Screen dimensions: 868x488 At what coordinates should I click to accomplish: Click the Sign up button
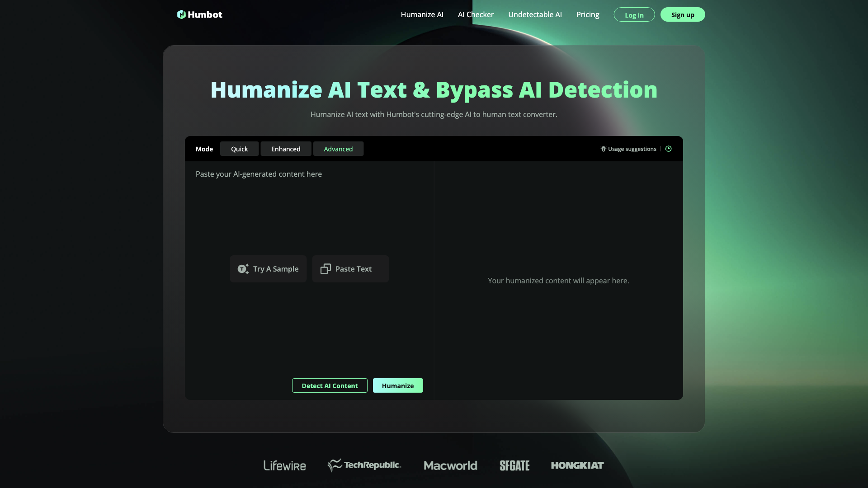click(683, 14)
